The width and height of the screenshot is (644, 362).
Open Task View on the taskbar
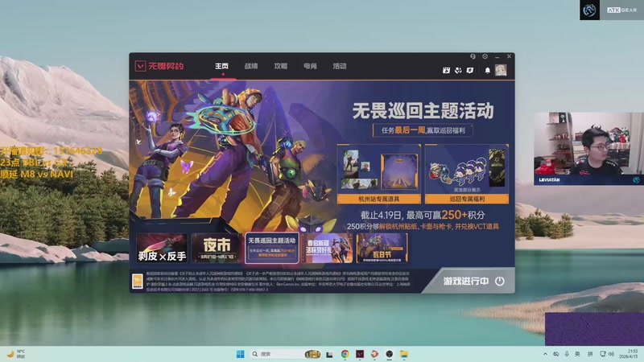point(329,354)
